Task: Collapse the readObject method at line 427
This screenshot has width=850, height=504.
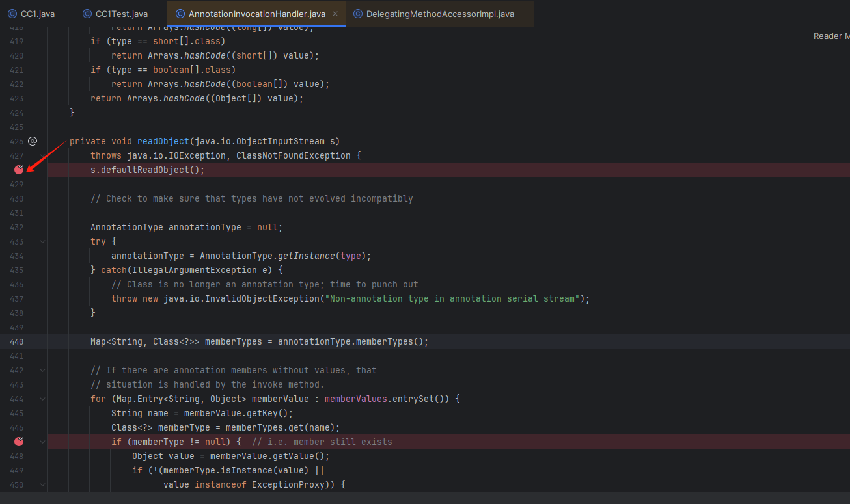Action: tap(42, 155)
